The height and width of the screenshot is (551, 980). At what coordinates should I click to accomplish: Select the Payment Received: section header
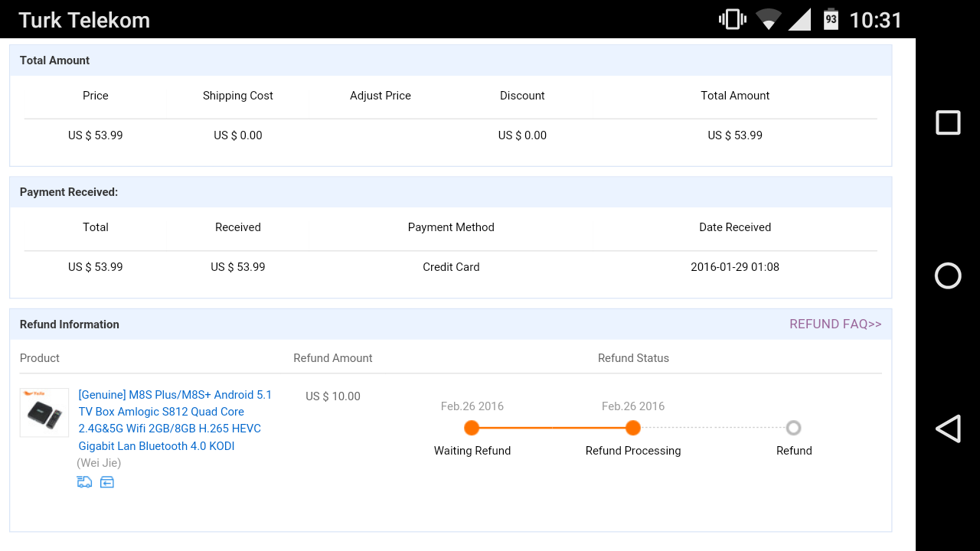pyautogui.click(x=450, y=192)
